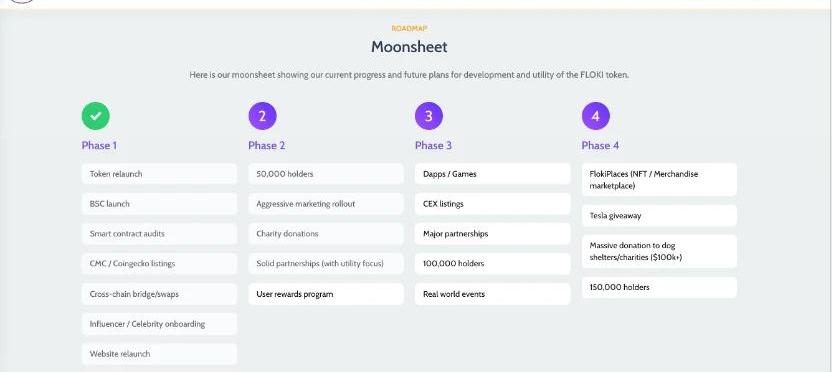Select the FlokiPlaces marketplace item
The image size is (832, 372).
coord(659,179)
